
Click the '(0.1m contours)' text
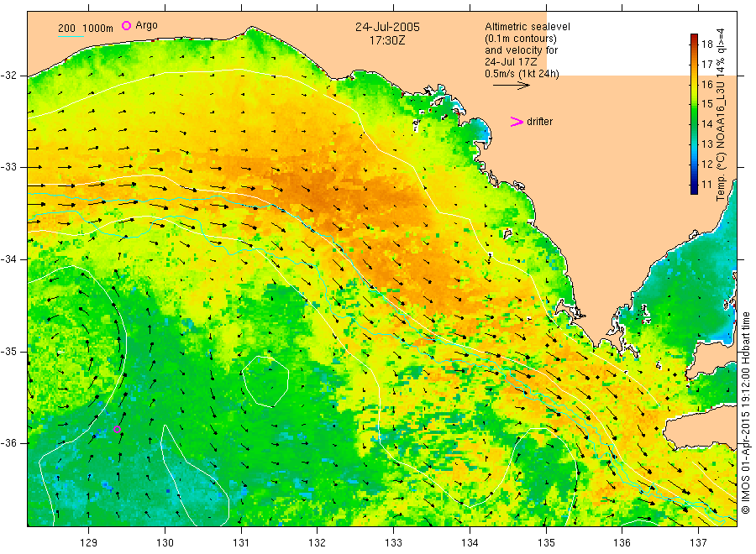pos(521,39)
